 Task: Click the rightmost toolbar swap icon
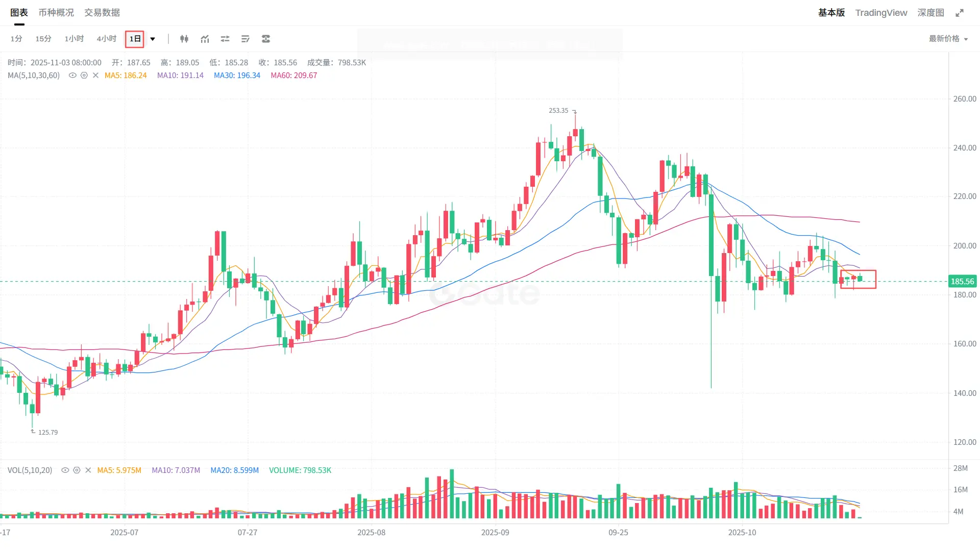(x=266, y=39)
